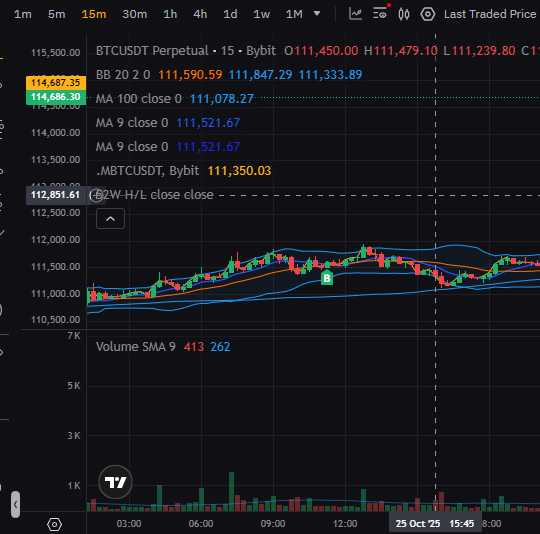This screenshot has width=540, height=534.
Task: Choose the 1w interval
Action: 261,14
